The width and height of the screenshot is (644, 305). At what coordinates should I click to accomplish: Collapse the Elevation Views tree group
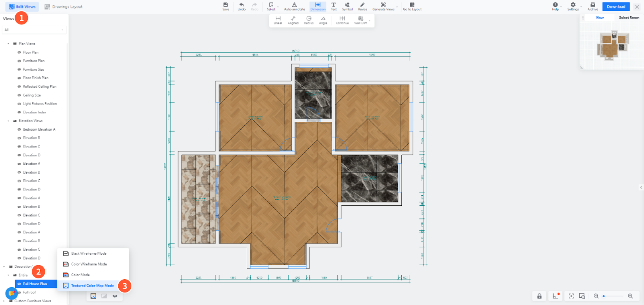point(8,121)
